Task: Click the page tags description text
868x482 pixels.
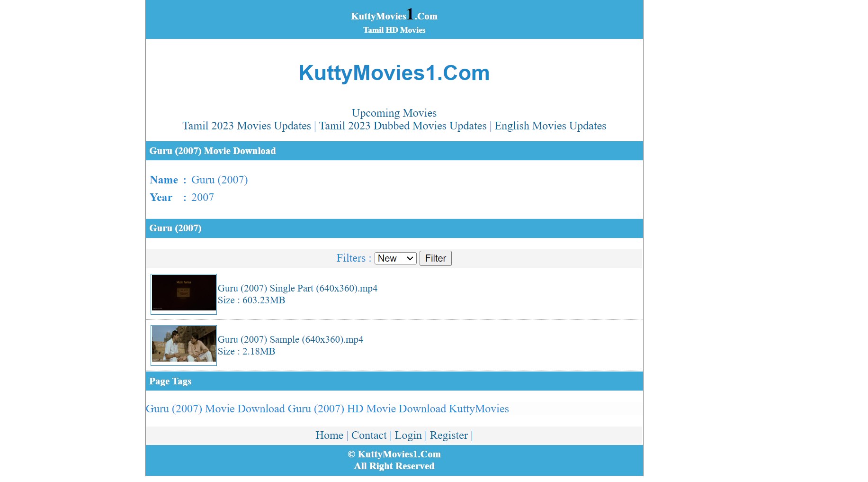Action: pyautogui.click(x=327, y=409)
